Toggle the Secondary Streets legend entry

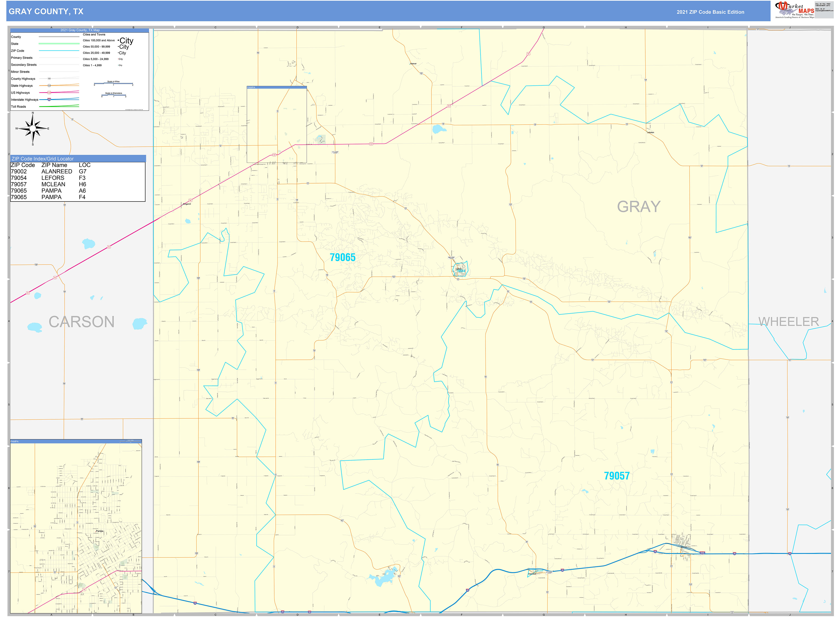[x=24, y=65]
